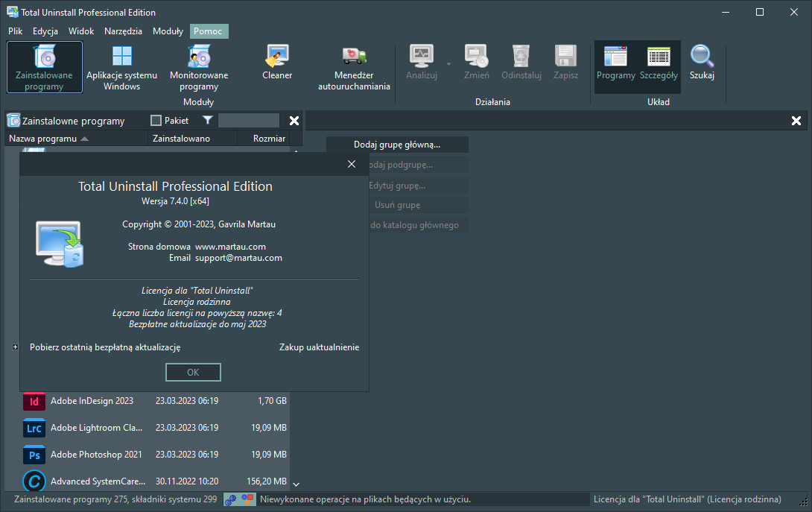Click the filter funnel icon

tap(207, 120)
